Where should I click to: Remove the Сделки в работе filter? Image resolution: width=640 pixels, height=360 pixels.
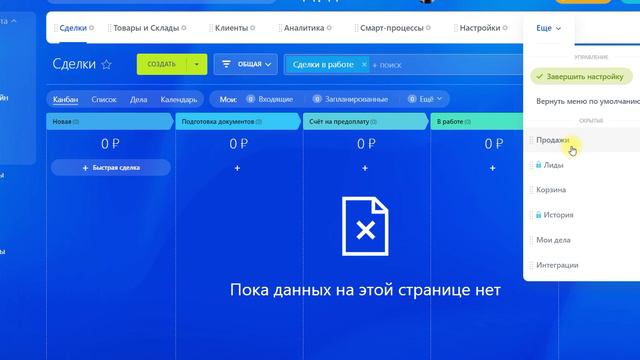coord(364,64)
